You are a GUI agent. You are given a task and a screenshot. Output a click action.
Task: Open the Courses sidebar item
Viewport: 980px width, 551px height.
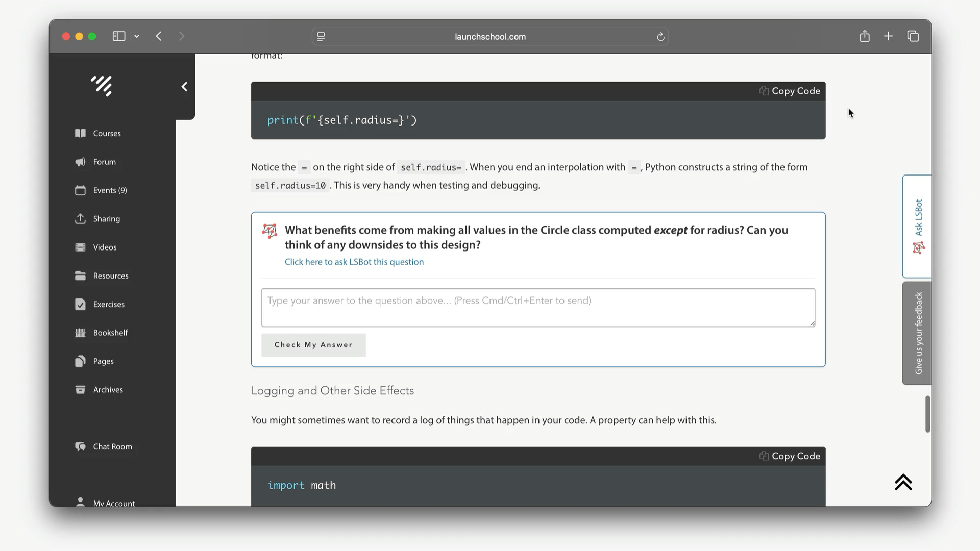107,133
